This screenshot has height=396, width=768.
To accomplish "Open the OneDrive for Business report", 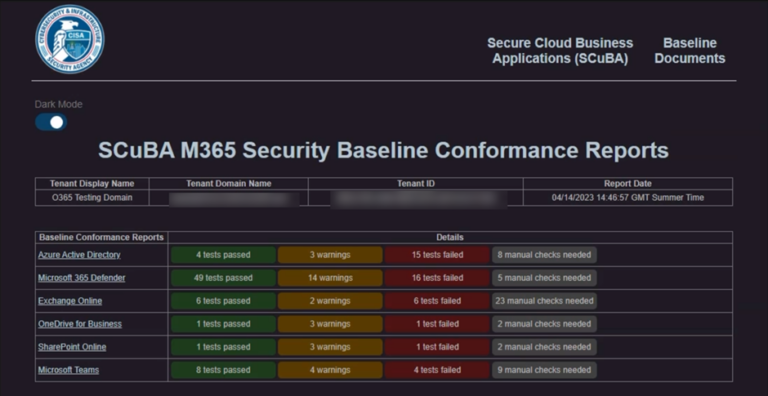I will point(80,324).
